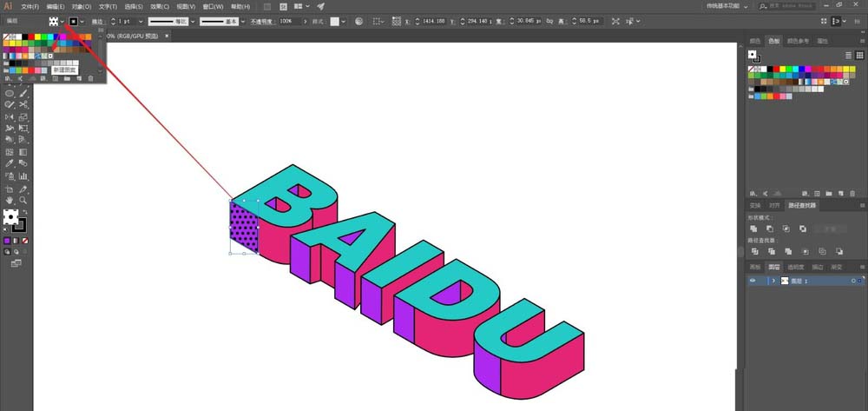Open the 窗口(W) menu
Image resolution: width=868 pixels, height=411 pixels.
[x=214, y=7]
